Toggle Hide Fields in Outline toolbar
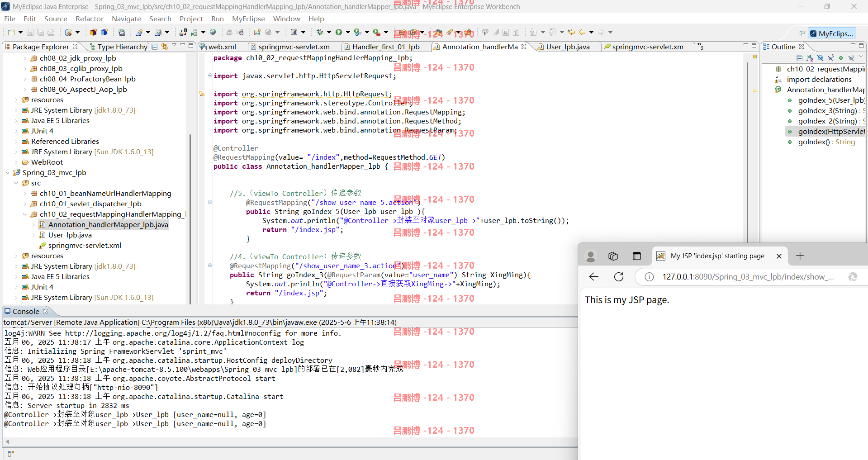868x460 pixels. click(821, 58)
